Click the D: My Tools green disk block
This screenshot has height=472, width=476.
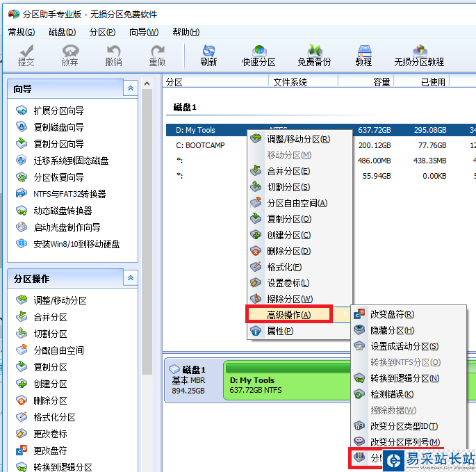(287, 380)
